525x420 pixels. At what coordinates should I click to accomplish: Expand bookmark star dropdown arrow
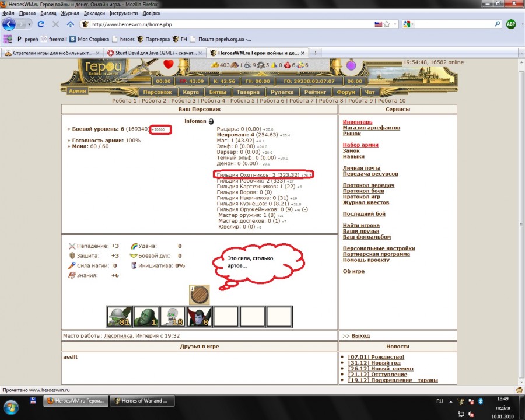coord(395,24)
